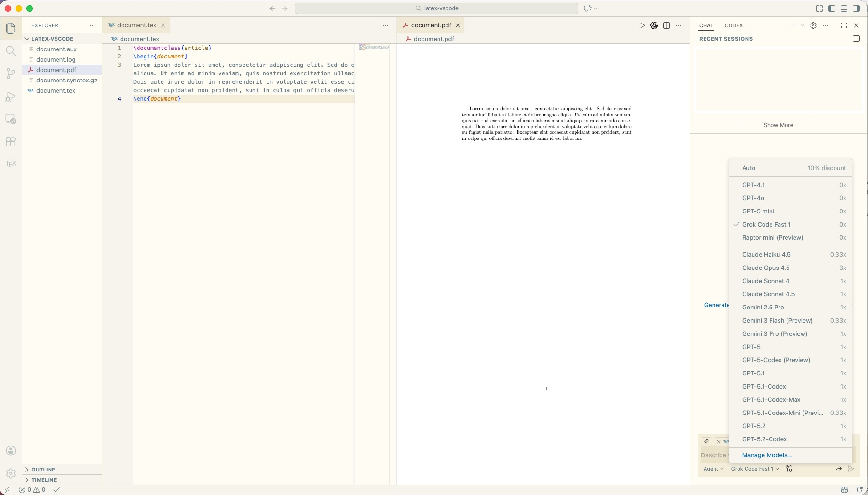The width and height of the screenshot is (868, 495).
Task: Expand the Outline section
Action: pos(43,469)
